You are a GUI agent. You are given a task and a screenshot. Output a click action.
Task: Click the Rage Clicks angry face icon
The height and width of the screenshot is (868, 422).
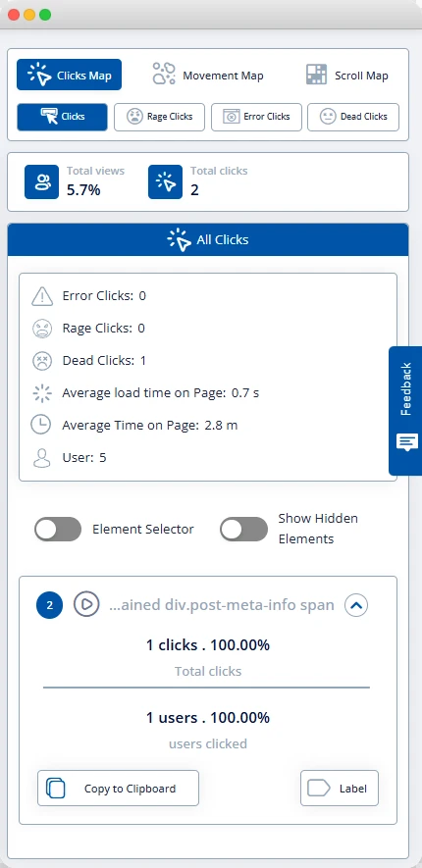click(42, 329)
